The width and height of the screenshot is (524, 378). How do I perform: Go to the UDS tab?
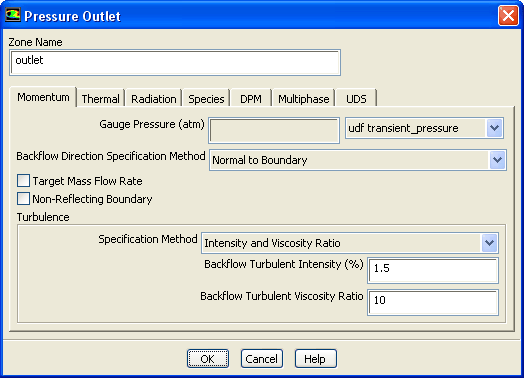tap(356, 99)
